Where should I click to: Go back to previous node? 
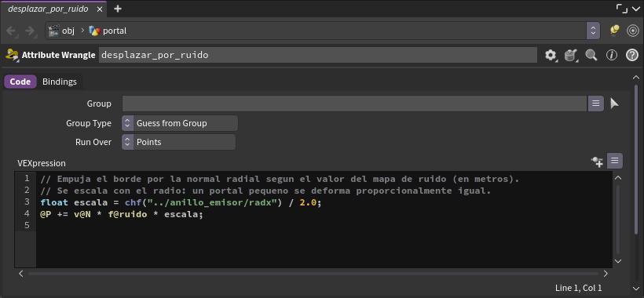(11, 31)
